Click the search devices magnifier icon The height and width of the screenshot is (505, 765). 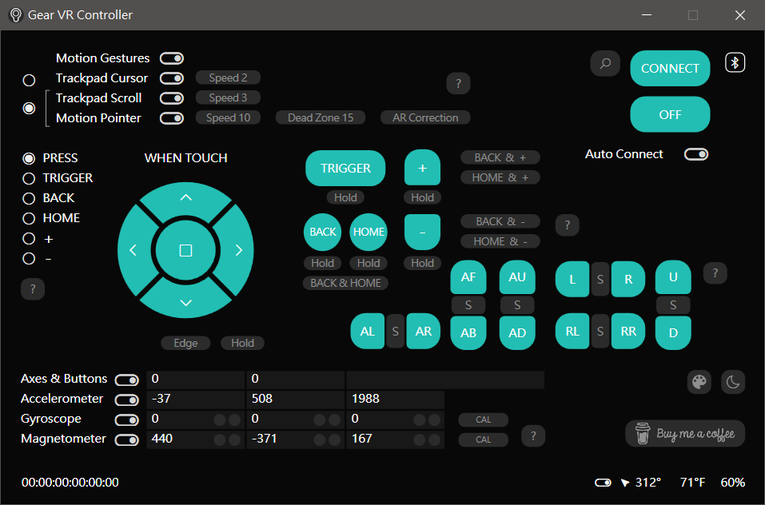[x=605, y=63]
